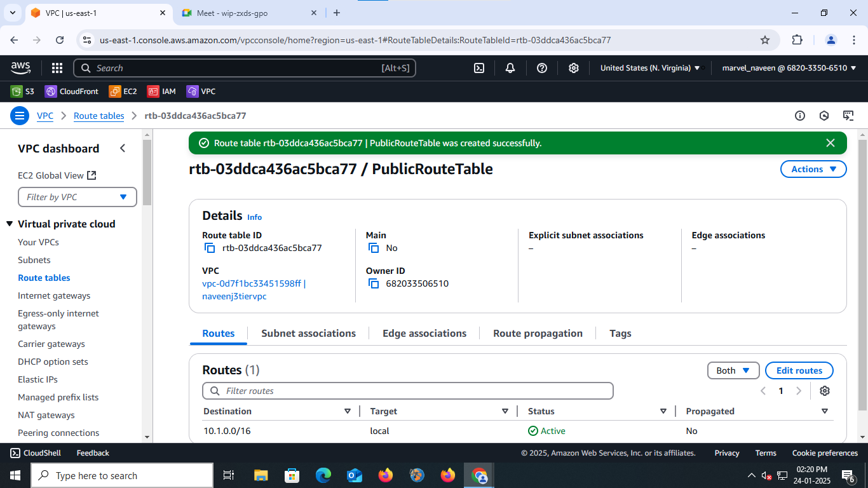Image resolution: width=868 pixels, height=488 pixels.
Task: Open the marvel_naveen account menu
Action: coord(789,68)
